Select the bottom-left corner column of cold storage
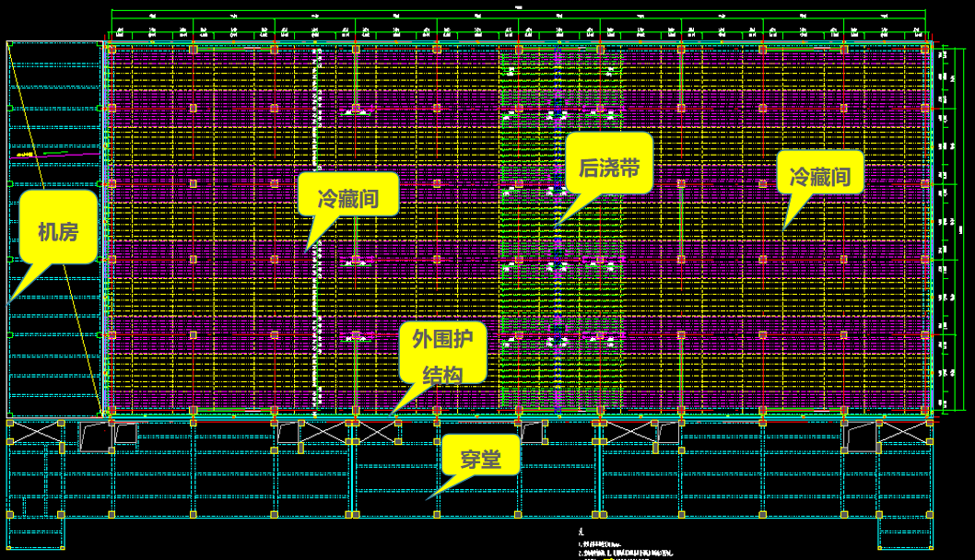The height and width of the screenshot is (560, 975). [x=111, y=409]
